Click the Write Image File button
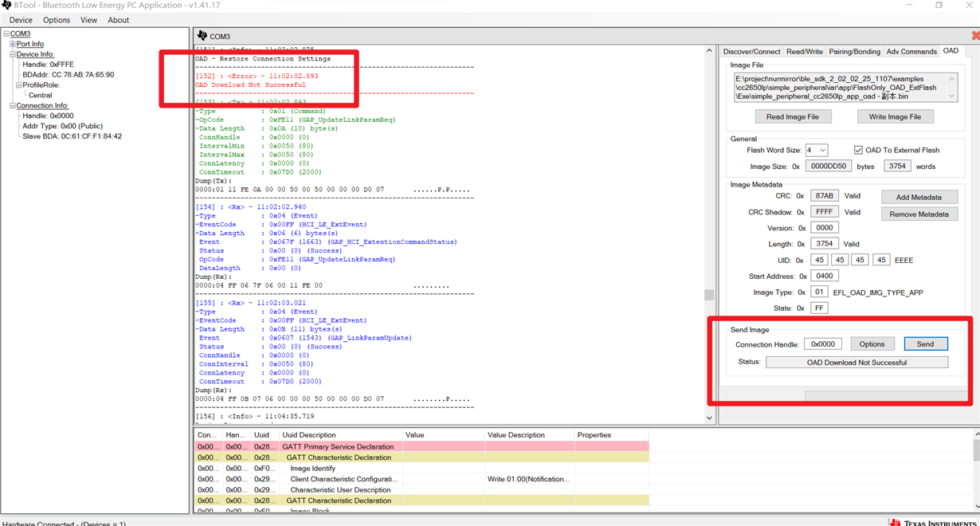The image size is (980, 526). point(895,116)
